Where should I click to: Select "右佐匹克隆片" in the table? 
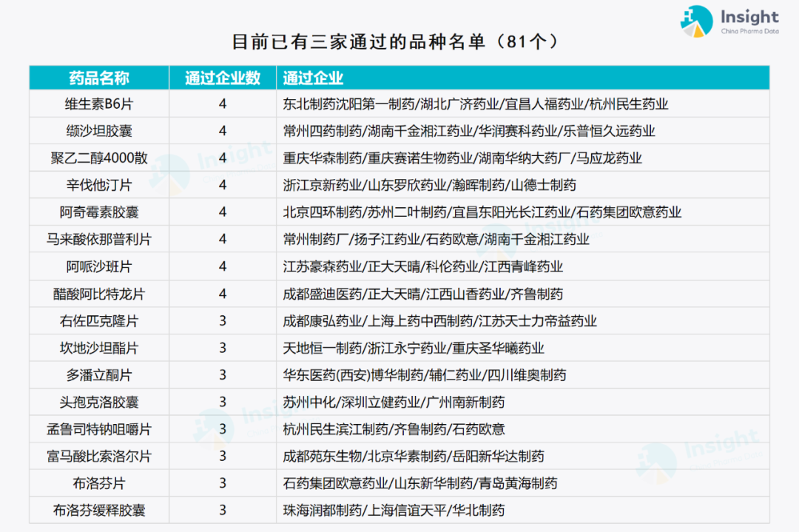point(99,321)
